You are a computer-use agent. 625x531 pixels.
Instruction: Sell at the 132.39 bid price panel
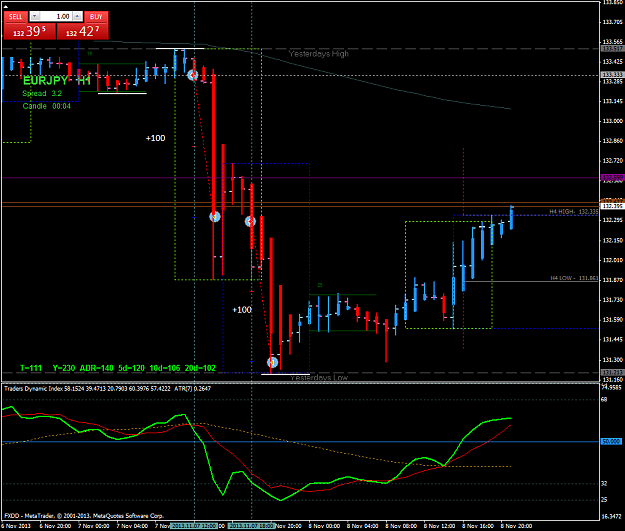[x=29, y=31]
